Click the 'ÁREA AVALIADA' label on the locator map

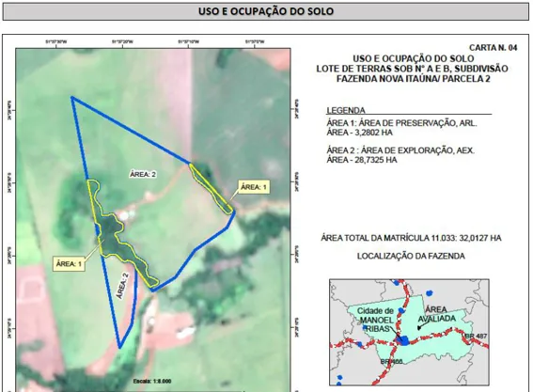point(437,314)
